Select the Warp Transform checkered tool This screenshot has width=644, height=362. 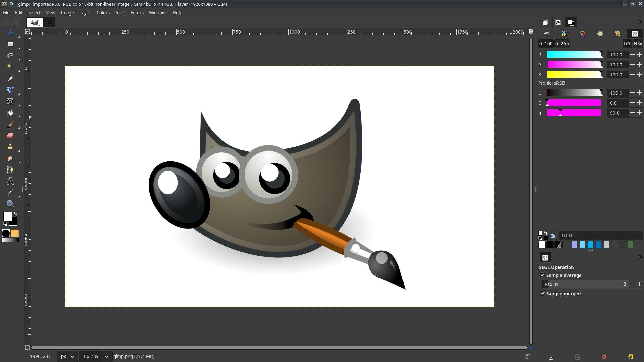[x=10, y=101]
